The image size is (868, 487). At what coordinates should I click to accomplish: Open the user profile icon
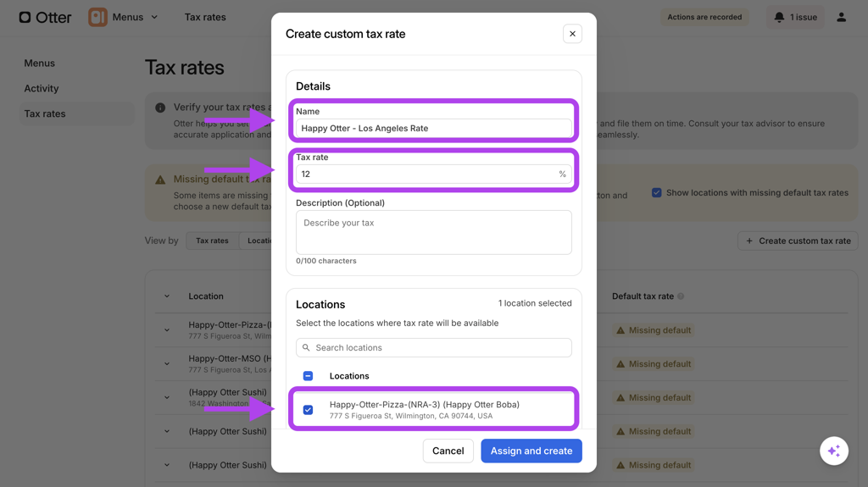coord(841,17)
